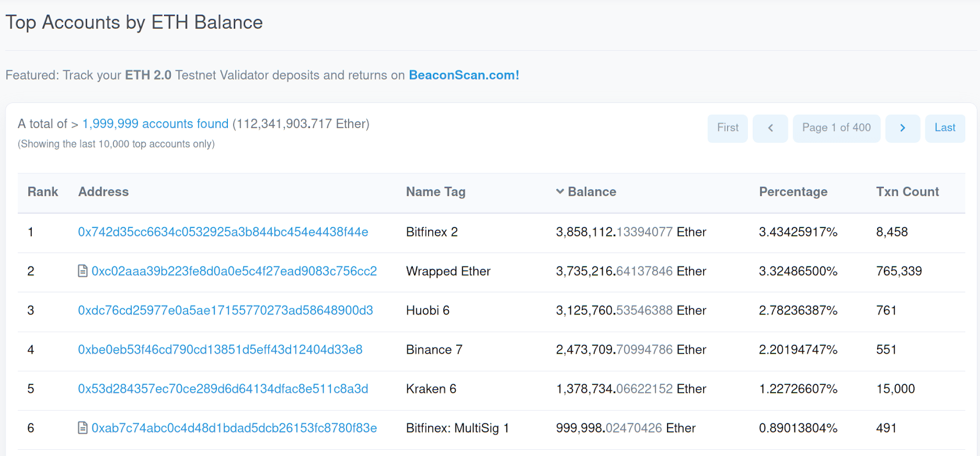Toggle Balance column sort chevron
980x456 pixels.
click(x=560, y=192)
